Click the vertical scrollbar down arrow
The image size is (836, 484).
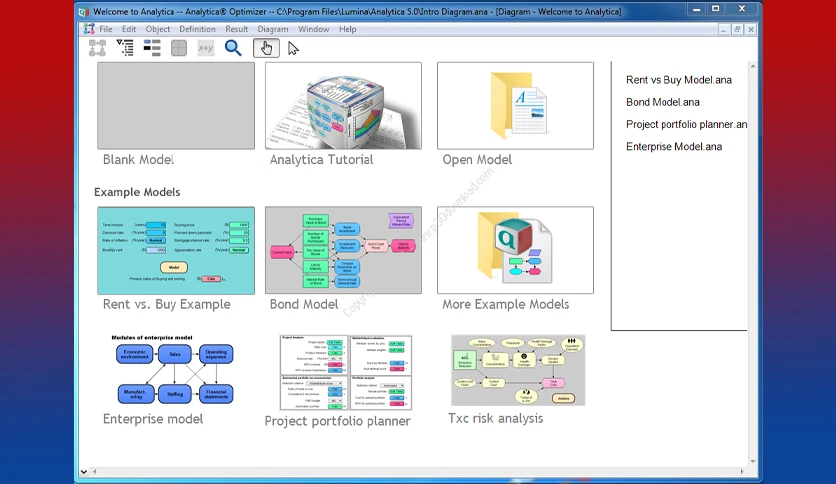pos(753,462)
